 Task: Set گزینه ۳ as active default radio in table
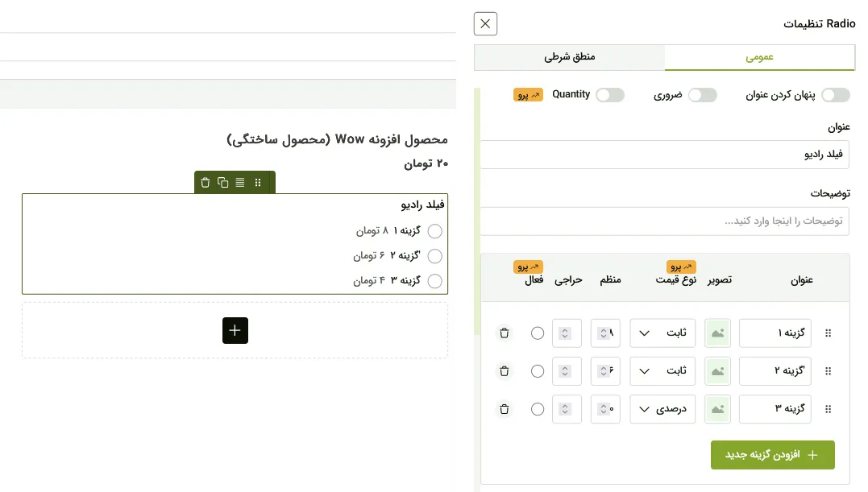point(538,410)
